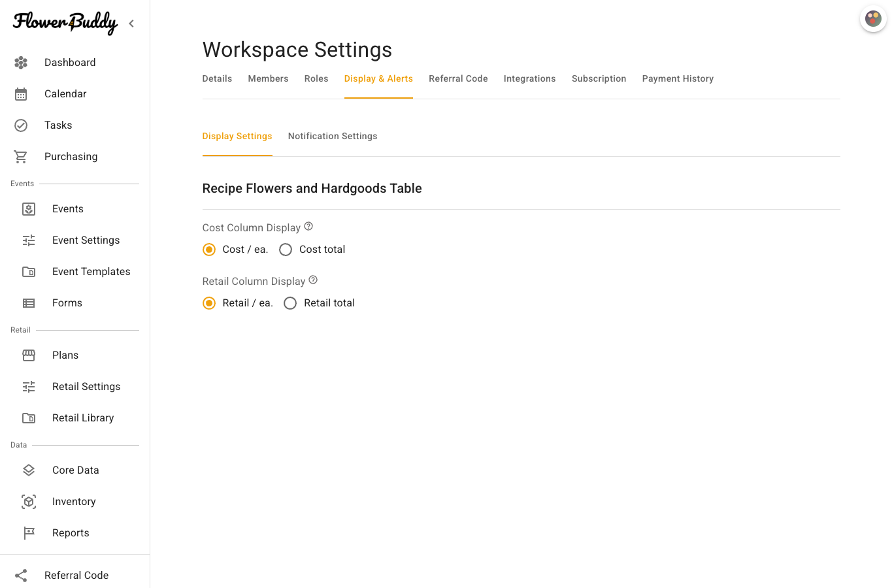Viewport: 892px width, 588px height.
Task: Select the Cost total radio button
Action: click(x=286, y=250)
